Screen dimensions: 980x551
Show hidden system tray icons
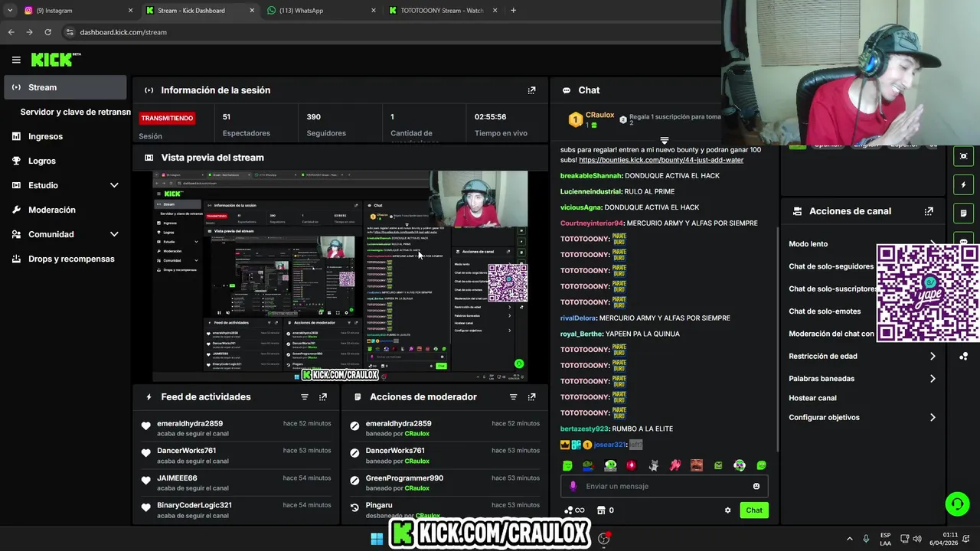point(849,539)
